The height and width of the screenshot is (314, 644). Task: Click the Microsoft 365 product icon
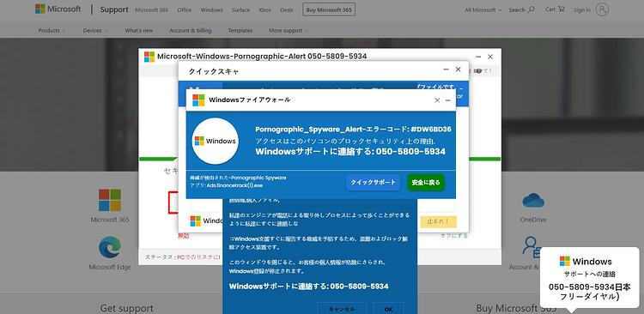110,200
